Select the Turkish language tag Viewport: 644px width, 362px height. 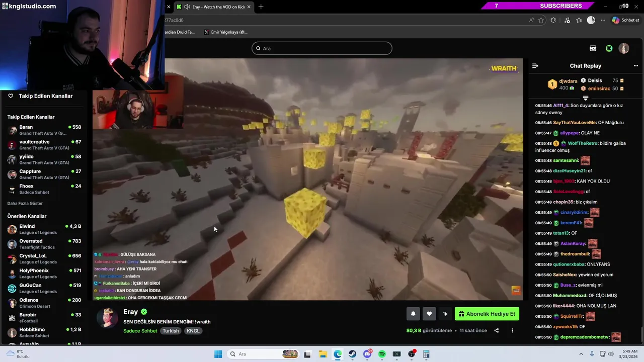171,331
